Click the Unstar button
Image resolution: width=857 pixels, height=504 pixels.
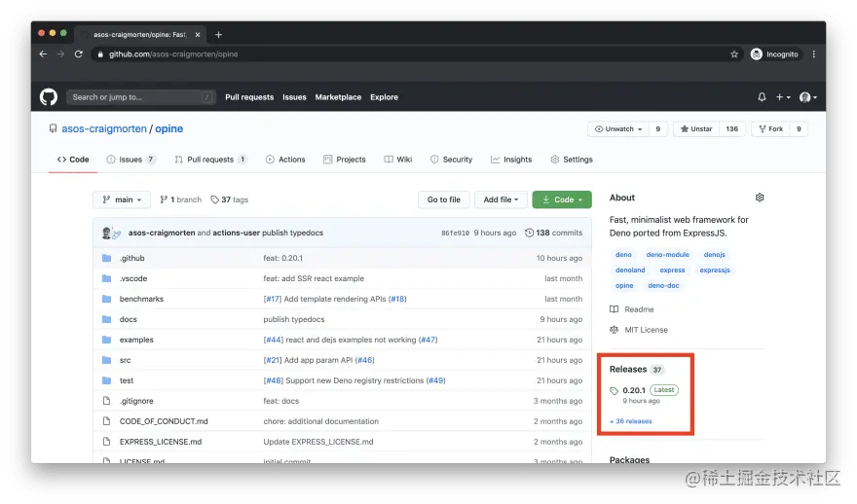pos(696,129)
